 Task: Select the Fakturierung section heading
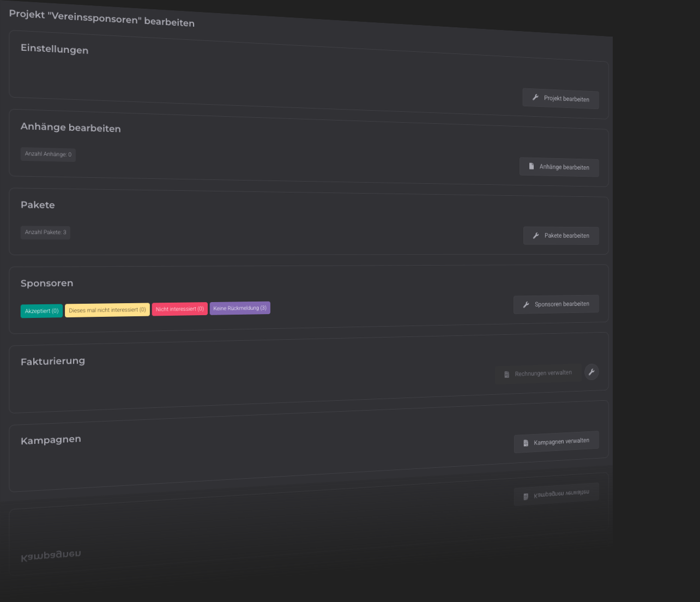pos(53,362)
